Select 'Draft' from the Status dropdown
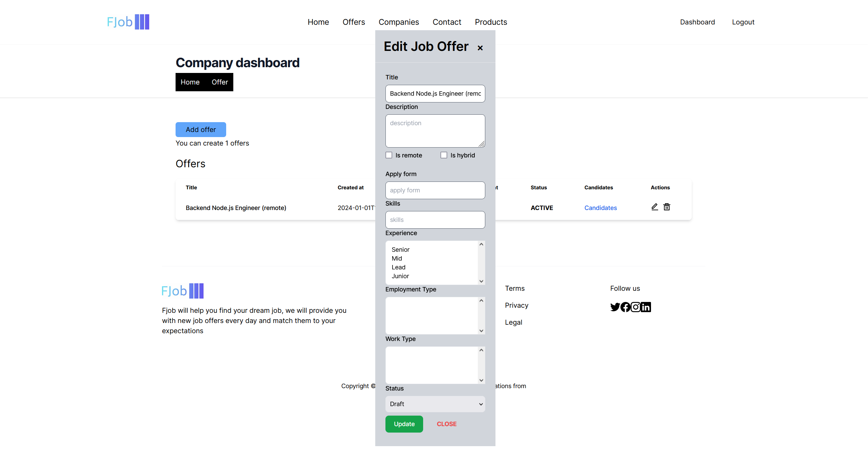The image size is (868, 476). click(x=435, y=404)
